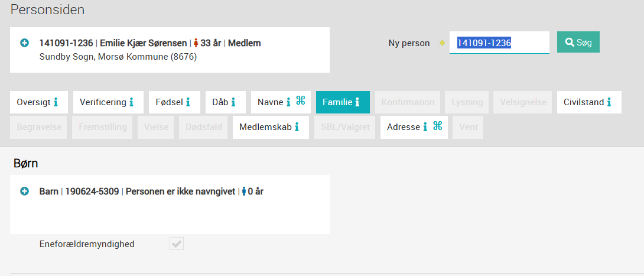Toggle the Eneforældremyndighed checkbox

click(177, 243)
